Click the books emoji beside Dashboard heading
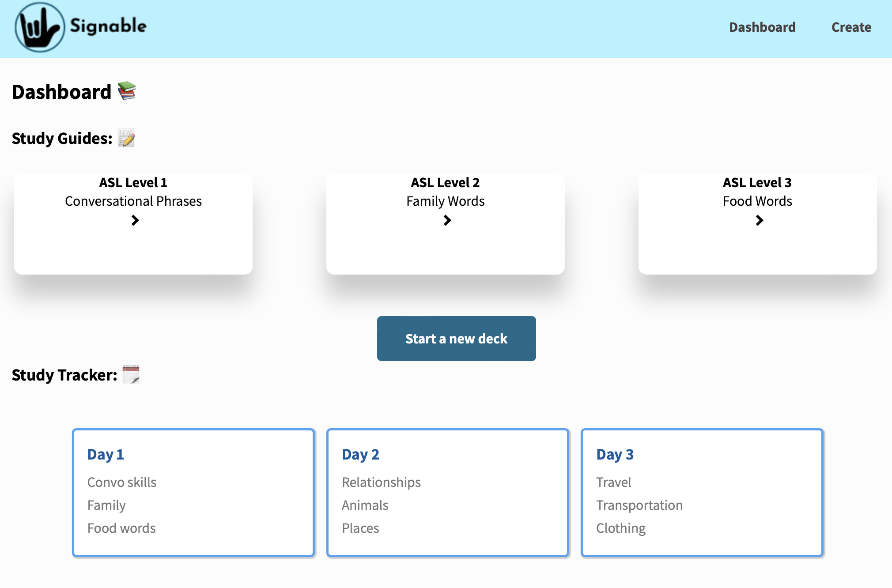The height and width of the screenshot is (588, 892). [x=127, y=91]
